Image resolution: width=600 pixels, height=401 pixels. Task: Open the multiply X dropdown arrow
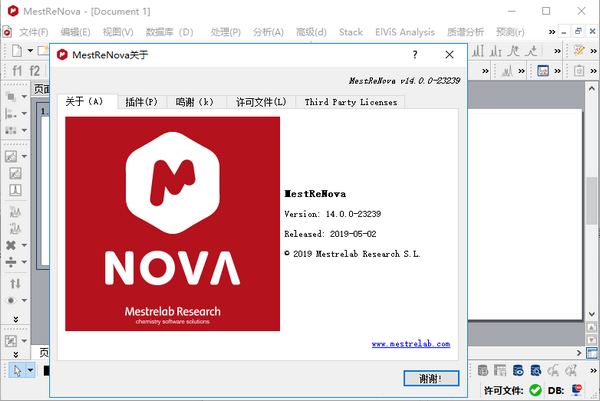coord(24,245)
